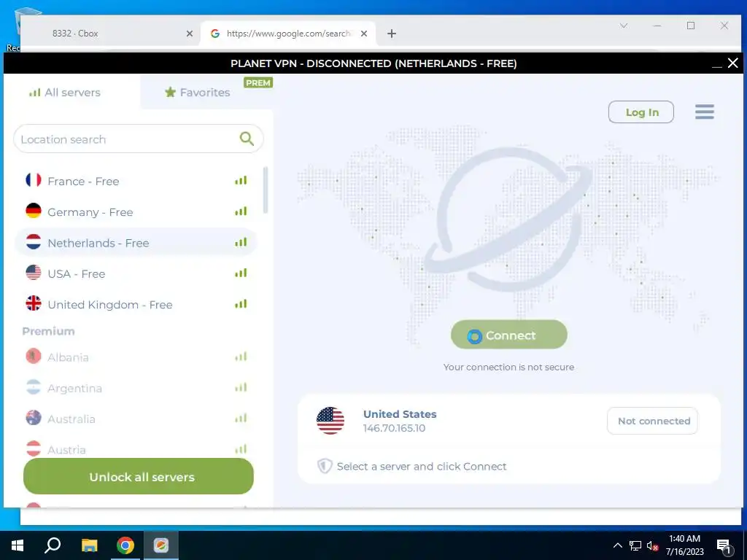747x560 pixels.
Task: Click the United States flag in status card
Action: [x=330, y=421]
